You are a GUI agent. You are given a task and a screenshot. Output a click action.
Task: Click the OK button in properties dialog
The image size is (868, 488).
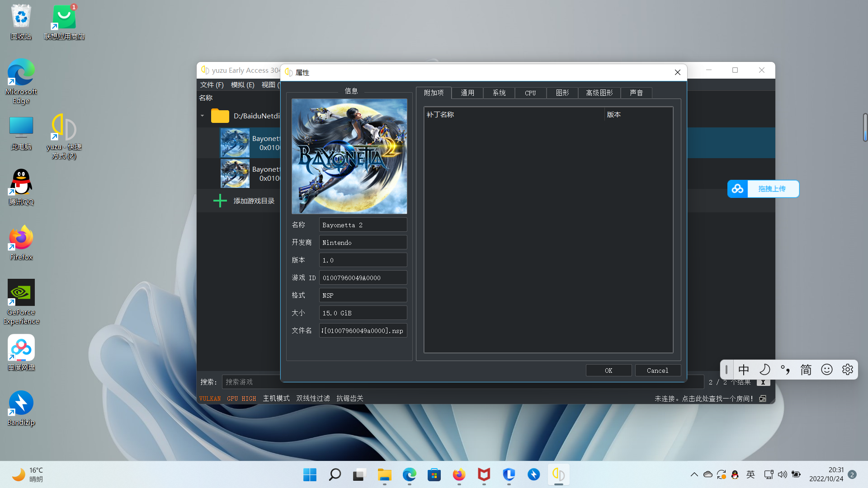tap(609, 371)
